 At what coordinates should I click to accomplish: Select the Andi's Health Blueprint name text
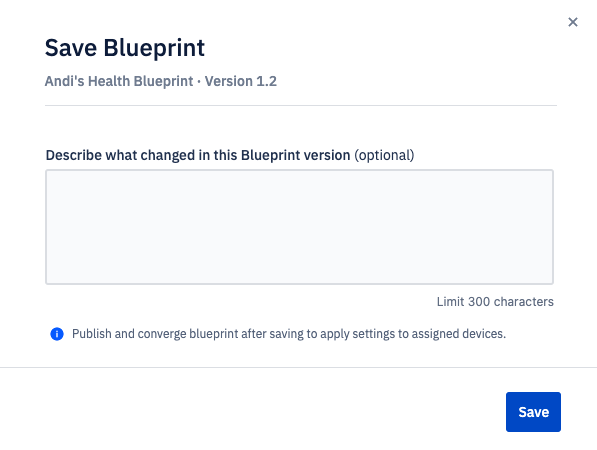pos(119,81)
